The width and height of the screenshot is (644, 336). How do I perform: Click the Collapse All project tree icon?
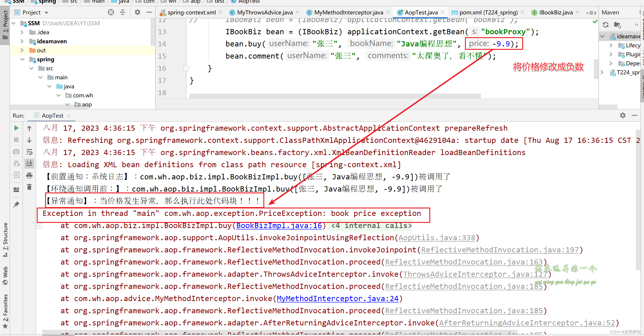(x=123, y=12)
